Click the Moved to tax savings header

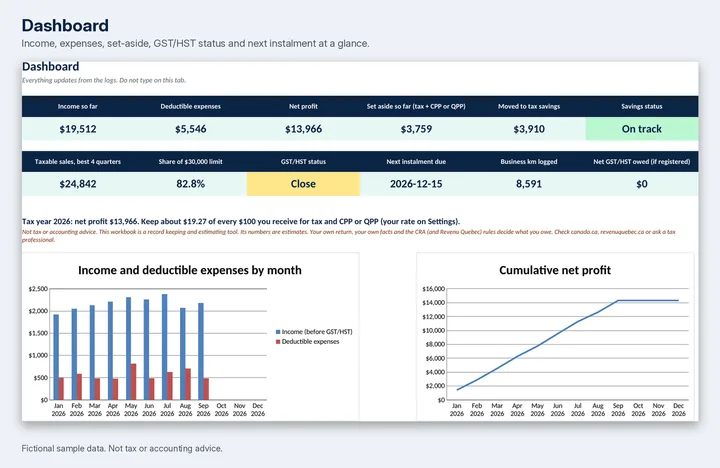[x=529, y=107]
